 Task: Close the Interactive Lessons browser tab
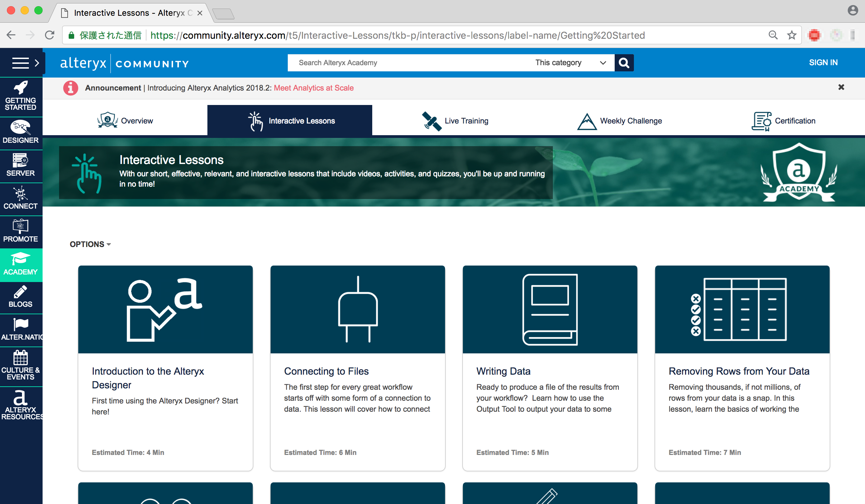200,13
